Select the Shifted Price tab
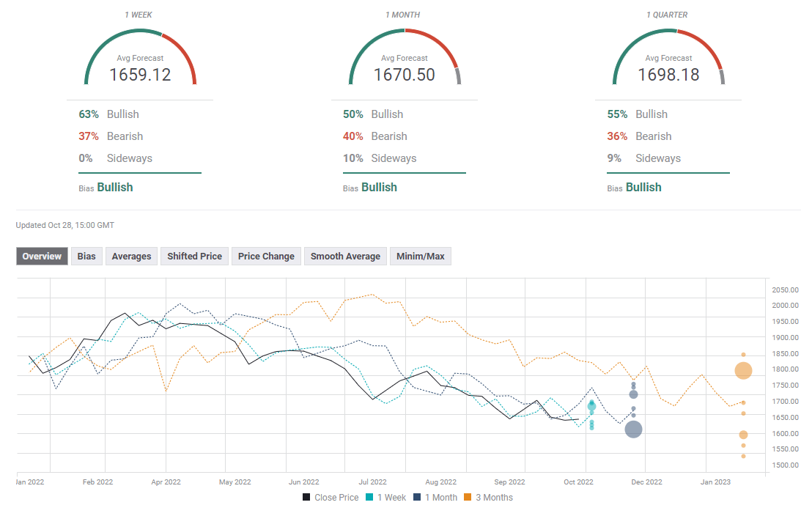The height and width of the screenshot is (516, 812). coord(194,256)
